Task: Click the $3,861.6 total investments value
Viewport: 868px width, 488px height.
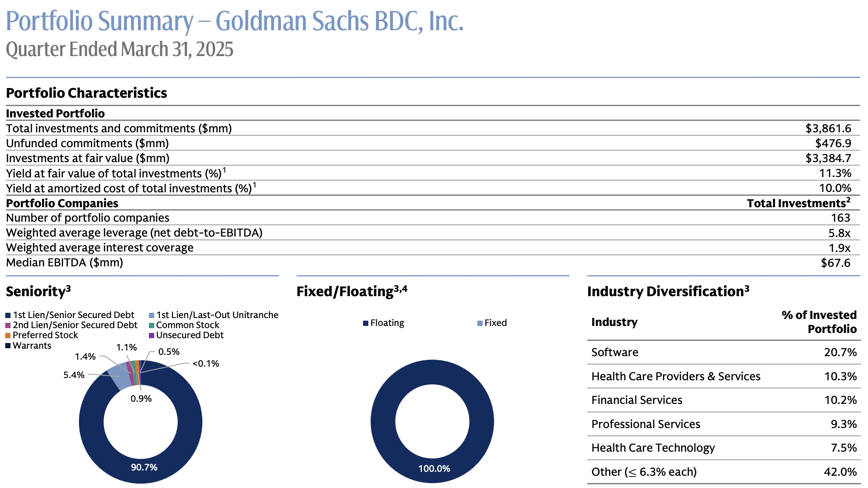Action: (828, 128)
